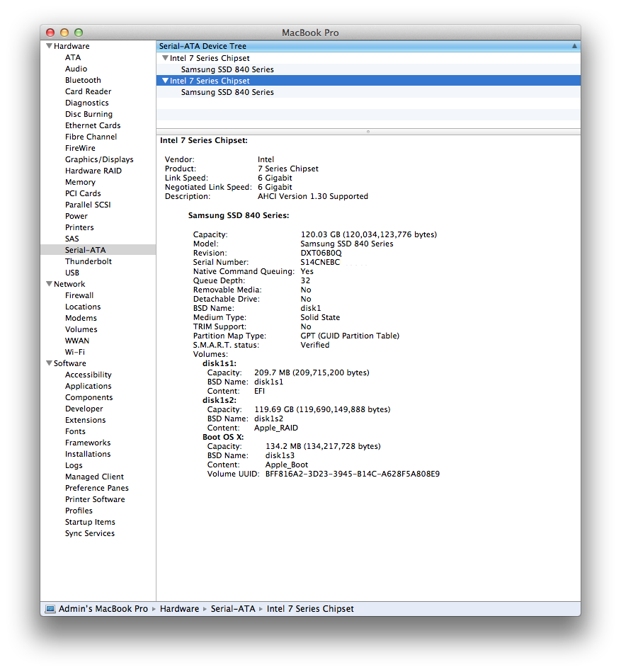Click serial number value S14CNEBC

coord(320,262)
